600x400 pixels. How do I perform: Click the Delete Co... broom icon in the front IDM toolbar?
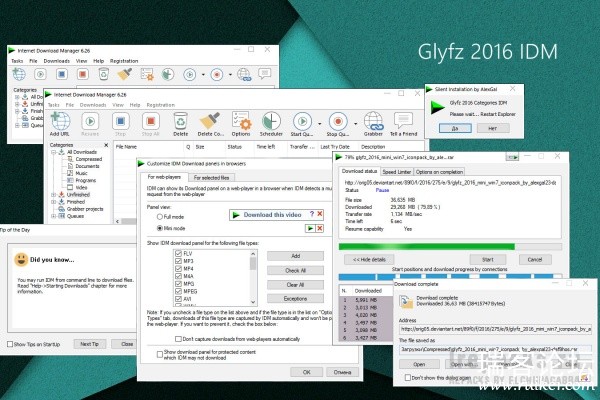coord(210,121)
